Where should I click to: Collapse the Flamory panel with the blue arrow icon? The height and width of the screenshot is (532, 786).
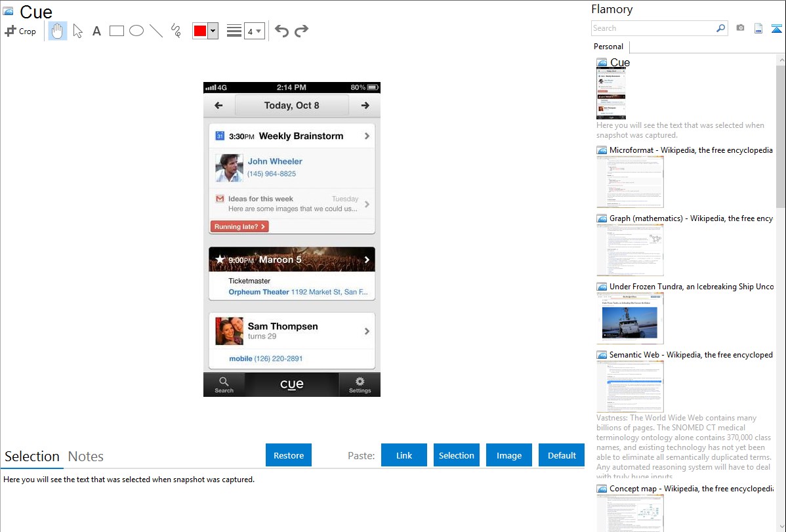click(777, 28)
